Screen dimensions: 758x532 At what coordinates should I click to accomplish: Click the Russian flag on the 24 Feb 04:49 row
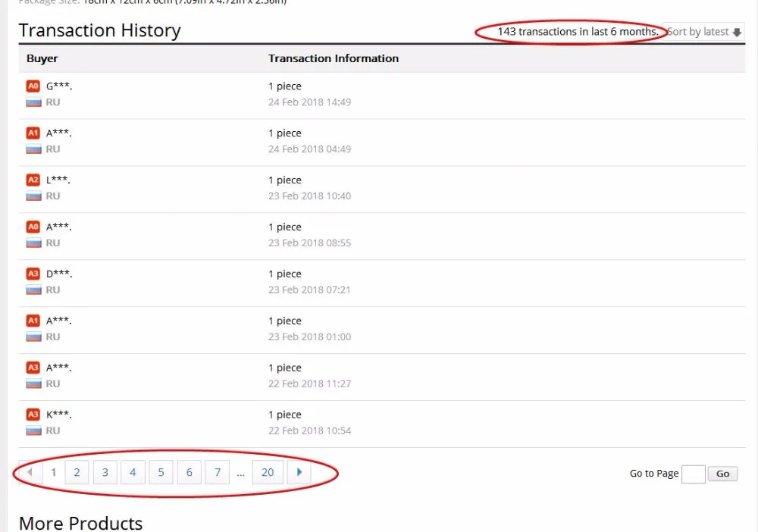33,149
